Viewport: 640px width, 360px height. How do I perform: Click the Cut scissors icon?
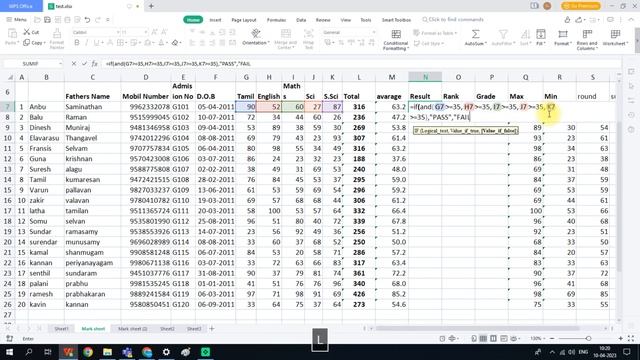point(27,32)
